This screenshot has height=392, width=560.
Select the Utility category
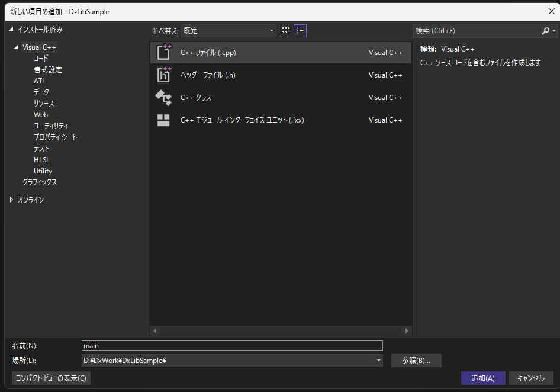coord(43,171)
